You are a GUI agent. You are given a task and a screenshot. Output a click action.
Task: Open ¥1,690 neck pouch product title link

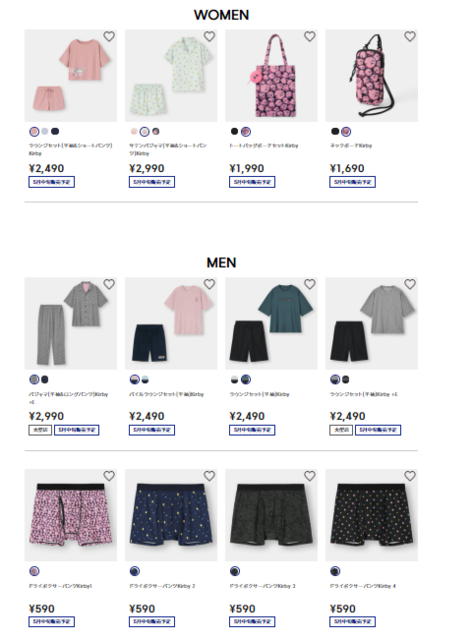[351, 145]
